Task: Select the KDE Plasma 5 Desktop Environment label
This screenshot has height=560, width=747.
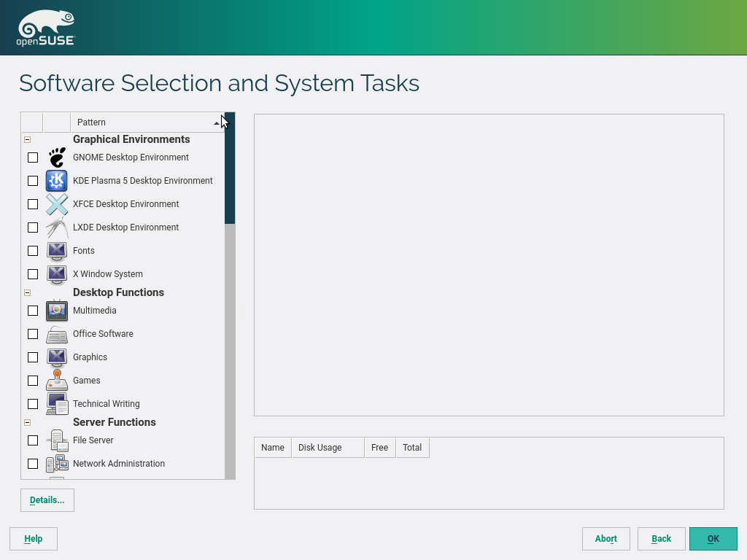Action: (142, 181)
